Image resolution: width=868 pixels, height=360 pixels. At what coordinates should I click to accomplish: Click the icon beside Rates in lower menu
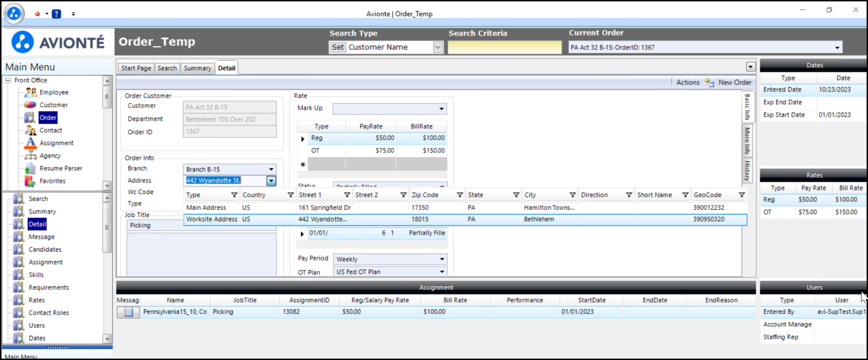(x=19, y=300)
